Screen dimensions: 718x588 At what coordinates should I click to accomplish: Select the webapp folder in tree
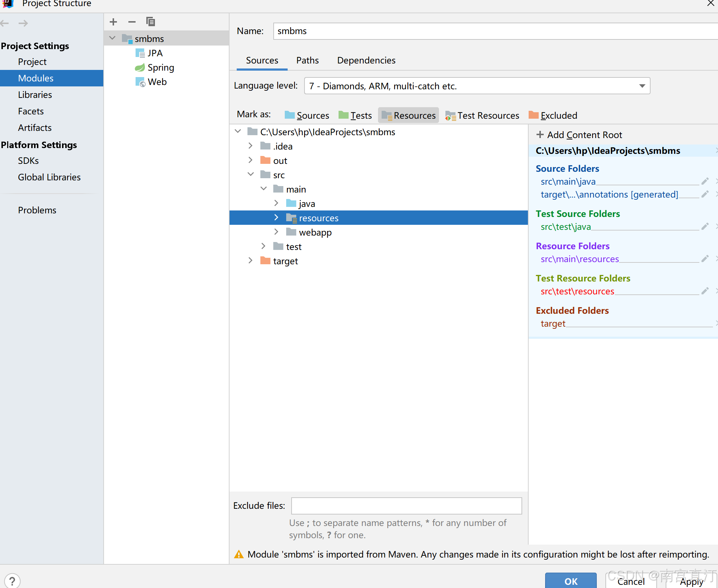click(x=315, y=232)
